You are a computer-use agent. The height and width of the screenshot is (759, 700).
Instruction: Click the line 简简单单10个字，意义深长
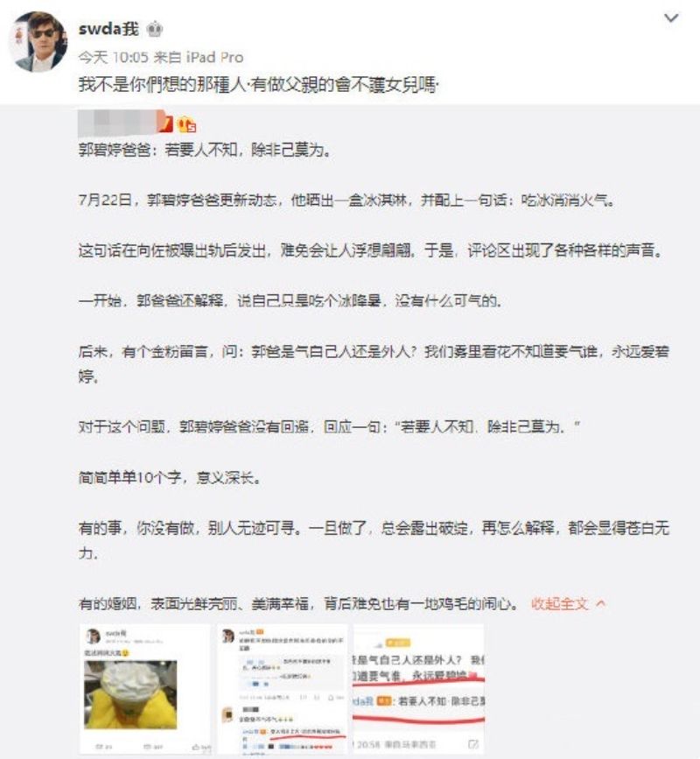171,478
